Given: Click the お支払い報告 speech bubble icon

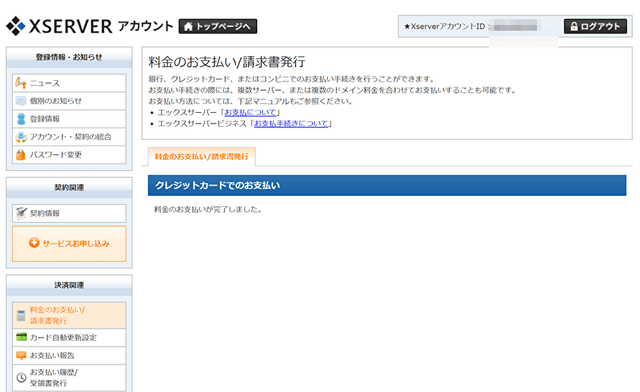Looking at the screenshot, I should (x=21, y=355).
